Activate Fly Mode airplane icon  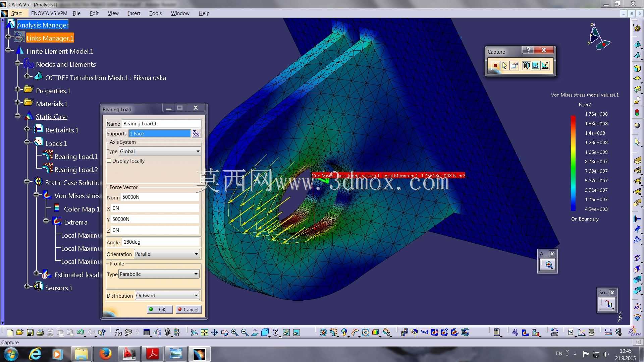click(x=194, y=333)
